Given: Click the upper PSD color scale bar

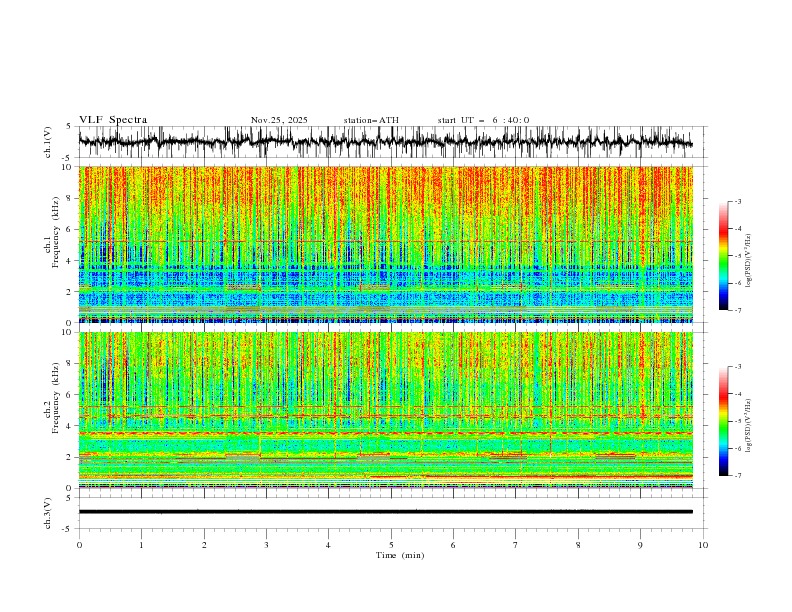Looking at the screenshot, I should pos(723,256).
